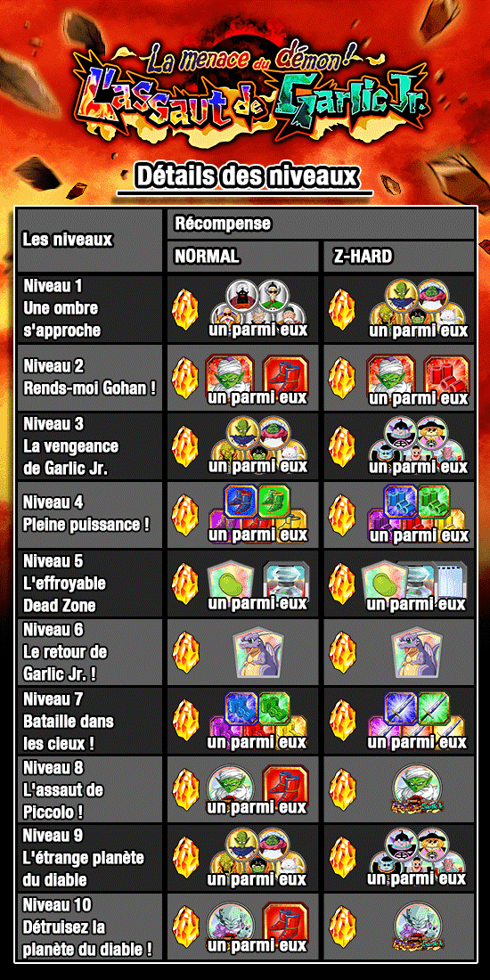
Task: Click the Dragon Stone in Niveau 6 Z-HARD
Action: (x=342, y=653)
